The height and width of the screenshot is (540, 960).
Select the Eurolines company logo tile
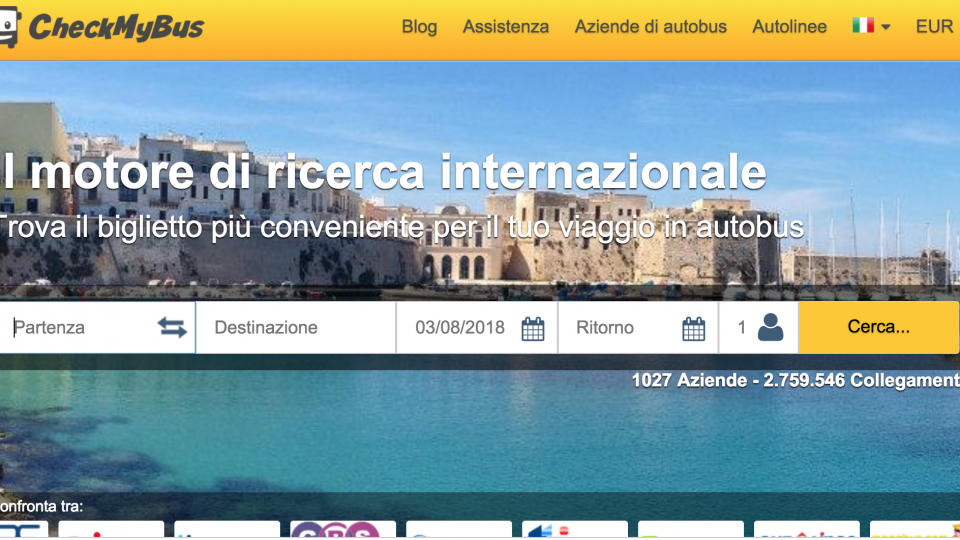806,530
